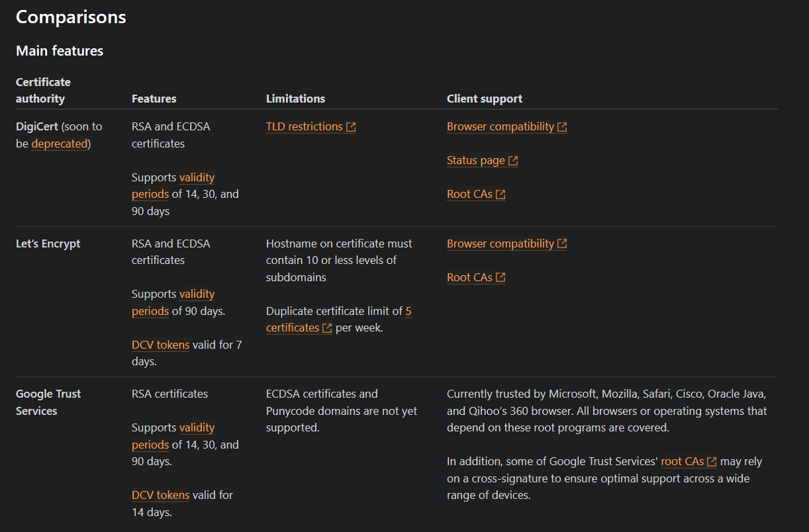This screenshot has width=809, height=532.
Task: Click external-link icon beside DigiCert Root CAs
Action: (500, 195)
